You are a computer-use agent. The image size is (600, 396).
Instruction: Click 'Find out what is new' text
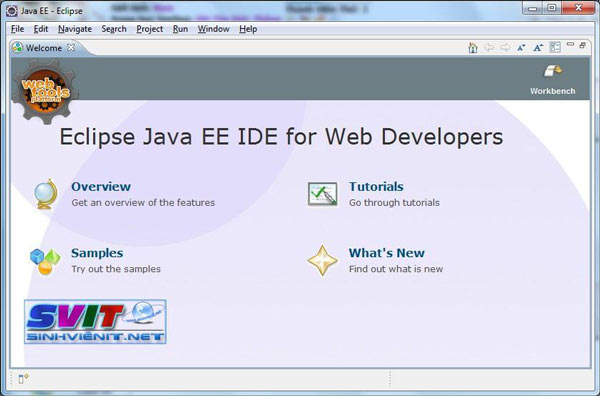[396, 269]
